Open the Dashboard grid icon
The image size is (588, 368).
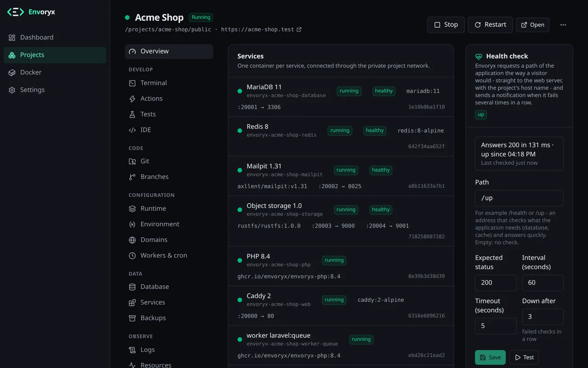(12, 37)
